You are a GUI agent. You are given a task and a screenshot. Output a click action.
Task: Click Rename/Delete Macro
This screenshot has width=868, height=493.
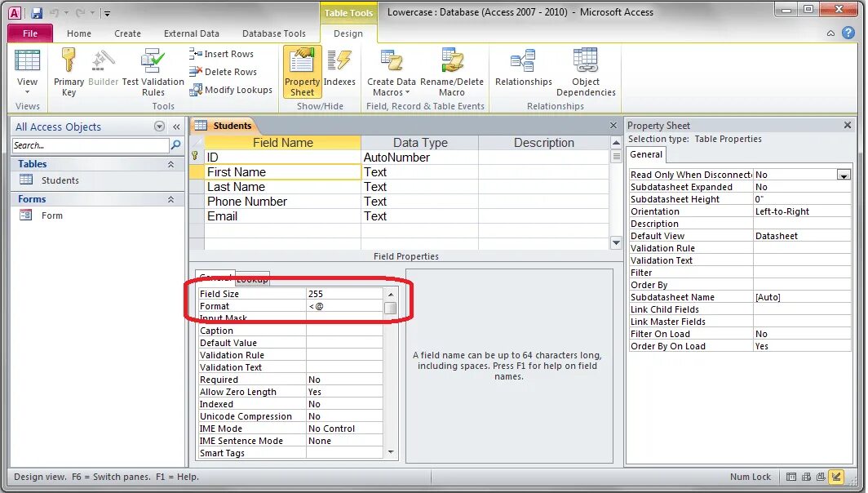click(452, 72)
